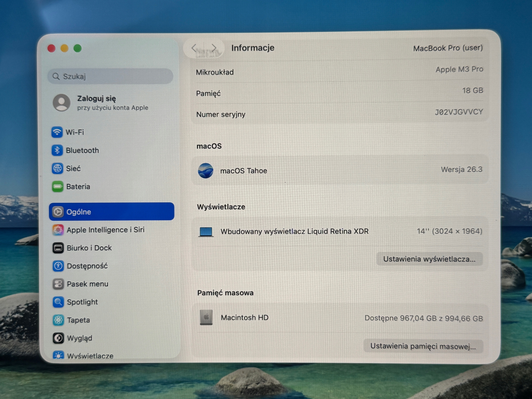This screenshot has width=532, height=399.
Task: Focus the Szukaj search field
Action: 110,76
